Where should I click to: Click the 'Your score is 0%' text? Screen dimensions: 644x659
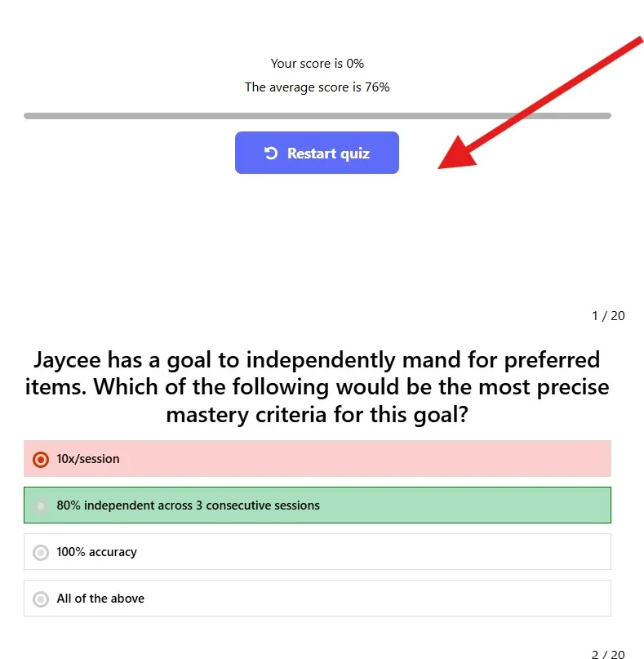tap(318, 64)
